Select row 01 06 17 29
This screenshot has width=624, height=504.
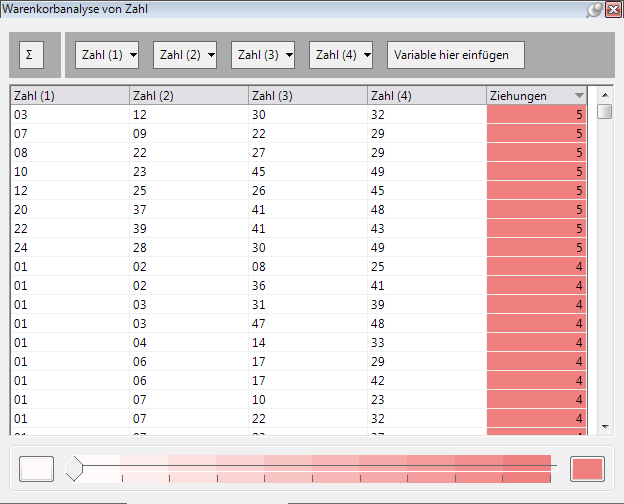click(x=298, y=362)
